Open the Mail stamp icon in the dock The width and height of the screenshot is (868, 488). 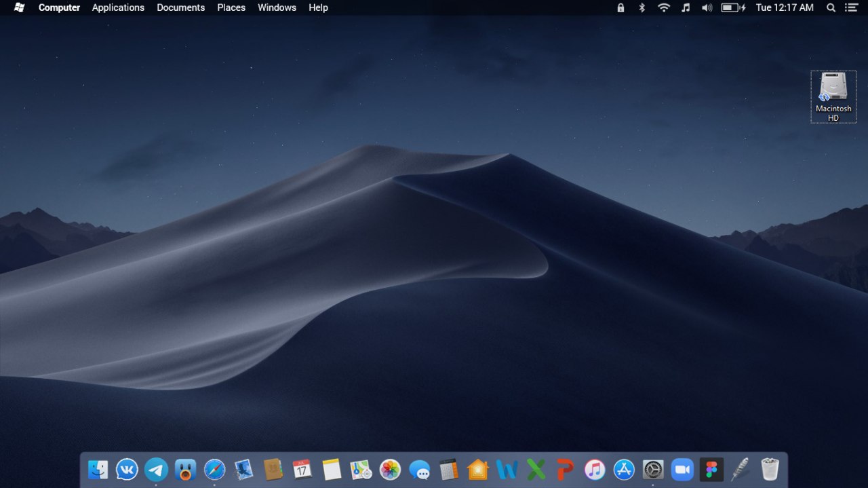click(243, 469)
